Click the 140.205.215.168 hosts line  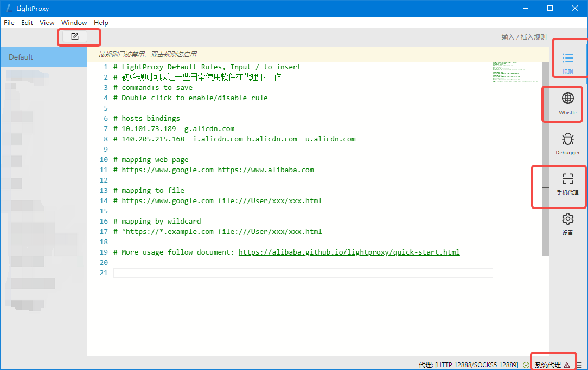234,139
